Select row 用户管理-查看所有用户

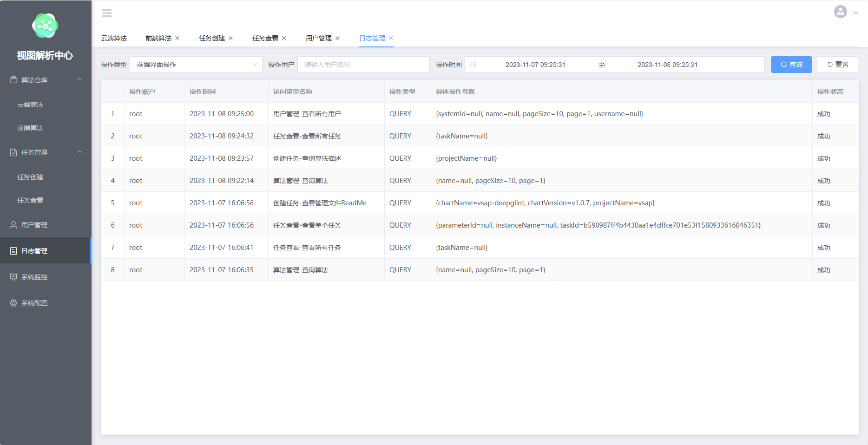coord(480,114)
